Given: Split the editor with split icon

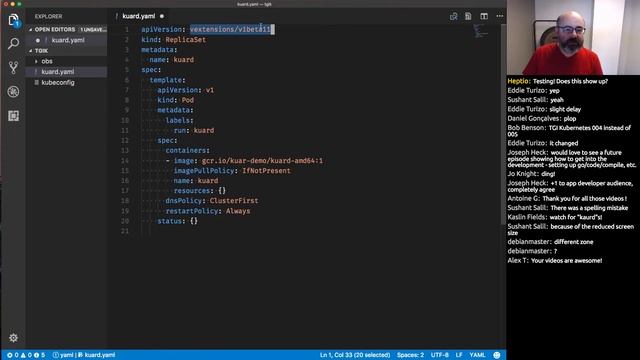Looking at the screenshot, I should [484, 16].
